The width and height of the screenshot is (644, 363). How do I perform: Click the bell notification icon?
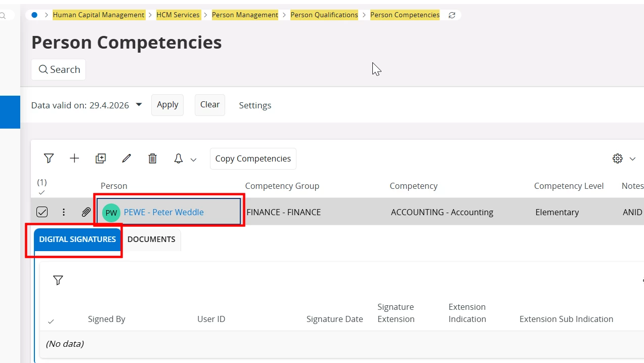(x=178, y=158)
